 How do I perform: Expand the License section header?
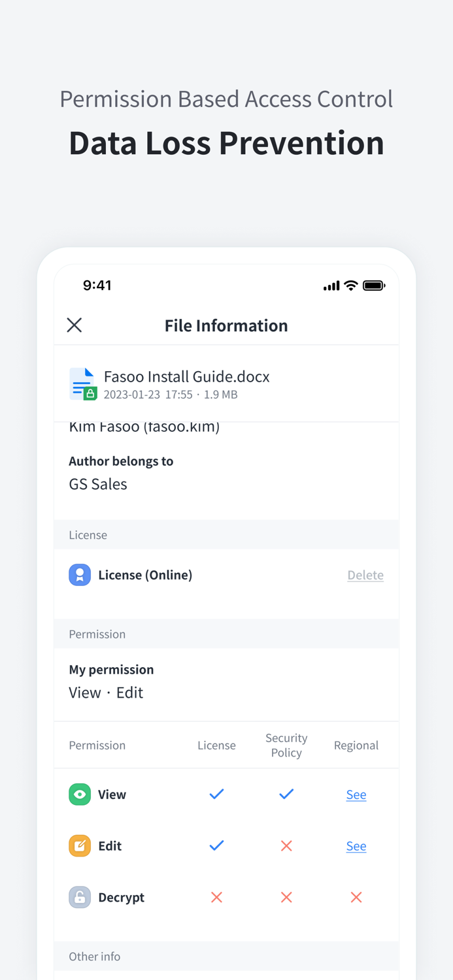point(88,534)
